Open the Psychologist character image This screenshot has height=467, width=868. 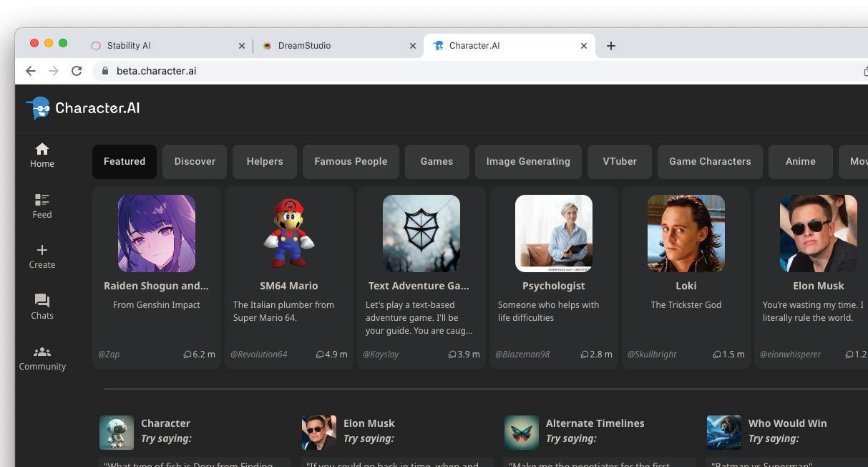point(554,233)
